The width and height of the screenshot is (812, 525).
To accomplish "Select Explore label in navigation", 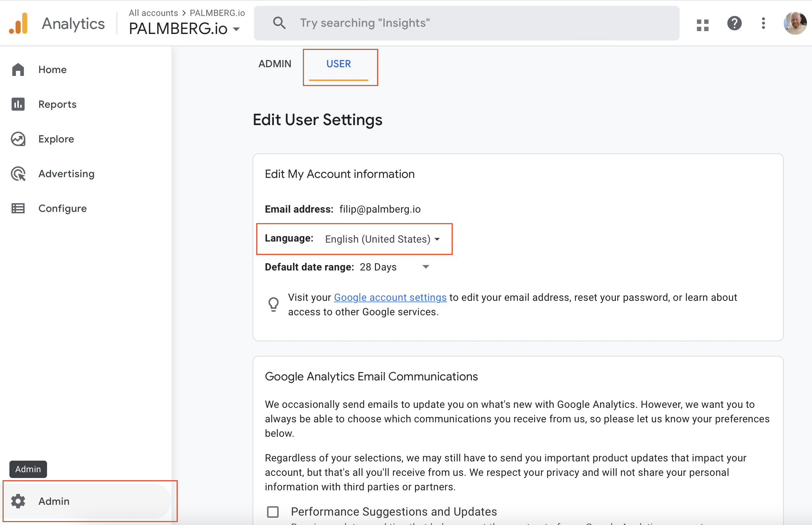I will 56,139.
